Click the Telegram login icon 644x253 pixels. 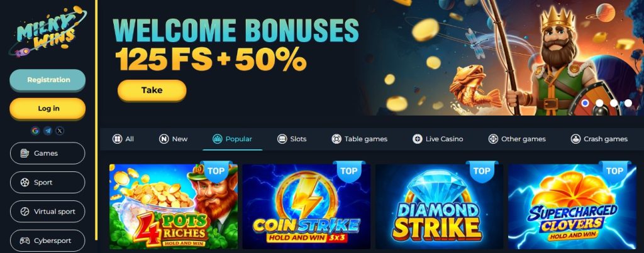click(x=48, y=131)
